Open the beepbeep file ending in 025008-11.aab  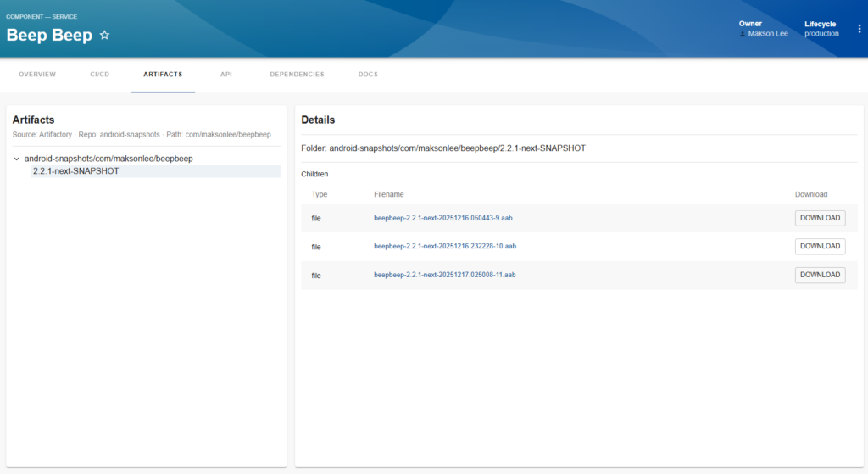[444, 275]
